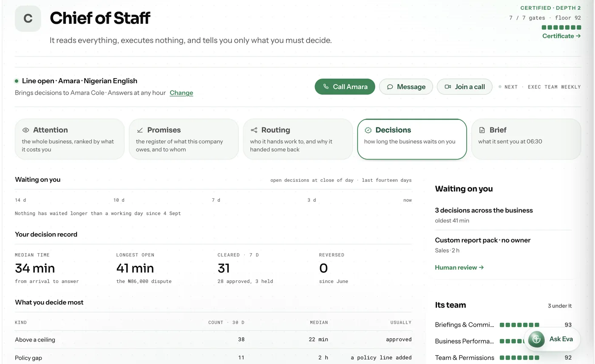Screen dimensions: 595x364
Task: Click the "0" reversed value
Action: [323, 268]
